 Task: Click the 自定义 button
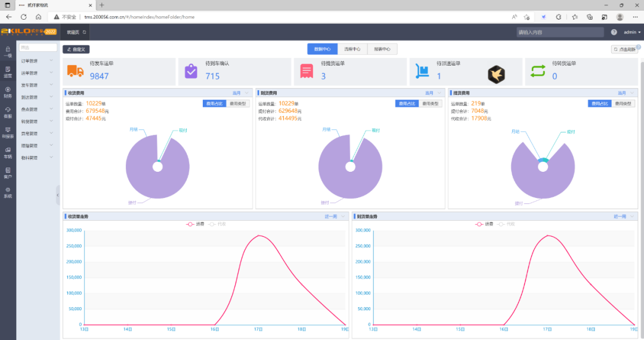(76, 50)
